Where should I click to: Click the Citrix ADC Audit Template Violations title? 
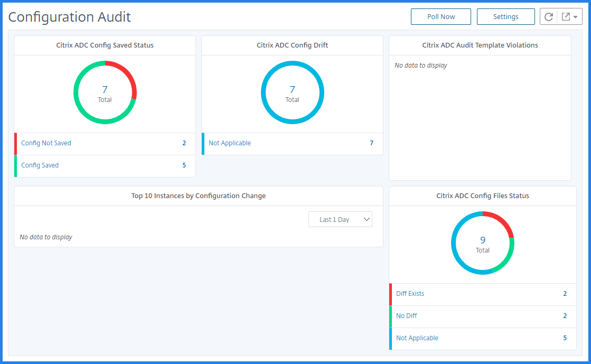480,45
